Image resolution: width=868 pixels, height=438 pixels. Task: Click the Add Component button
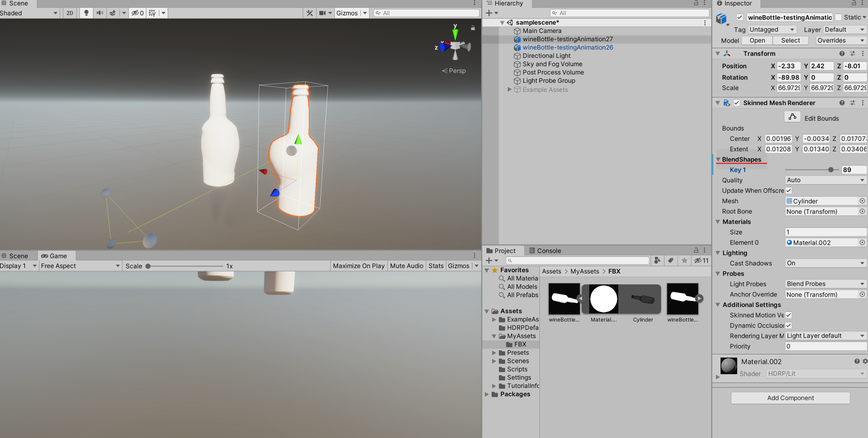(x=790, y=397)
